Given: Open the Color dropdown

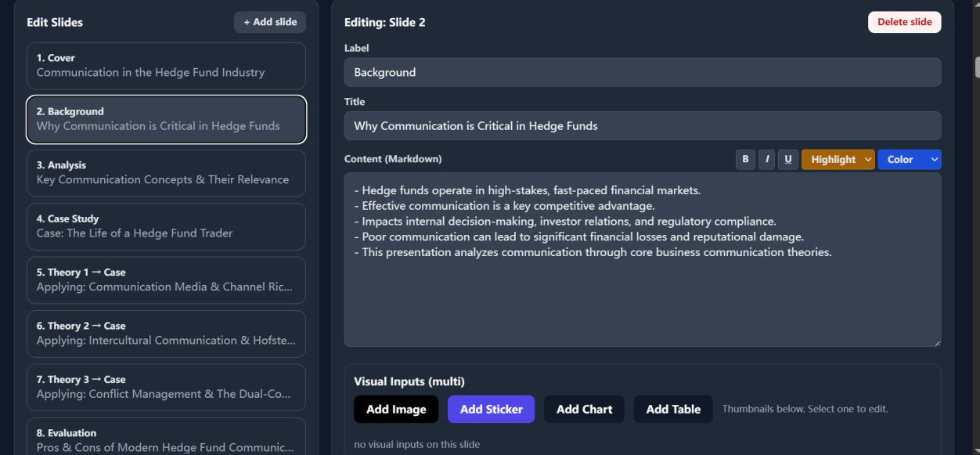Looking at the screenshot, I should (910, 159).
